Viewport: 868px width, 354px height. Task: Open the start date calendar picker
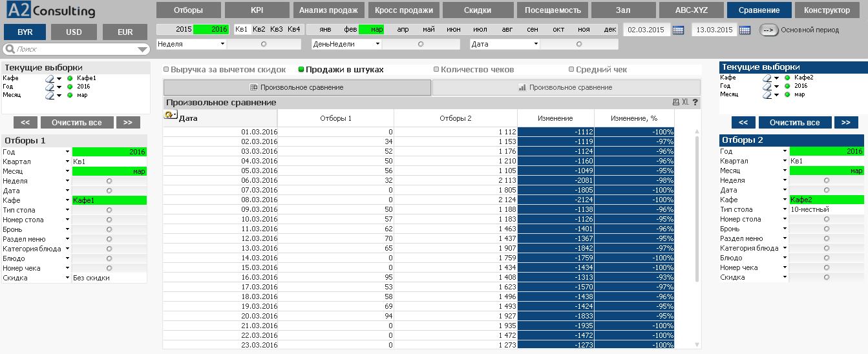click(678, 30)
